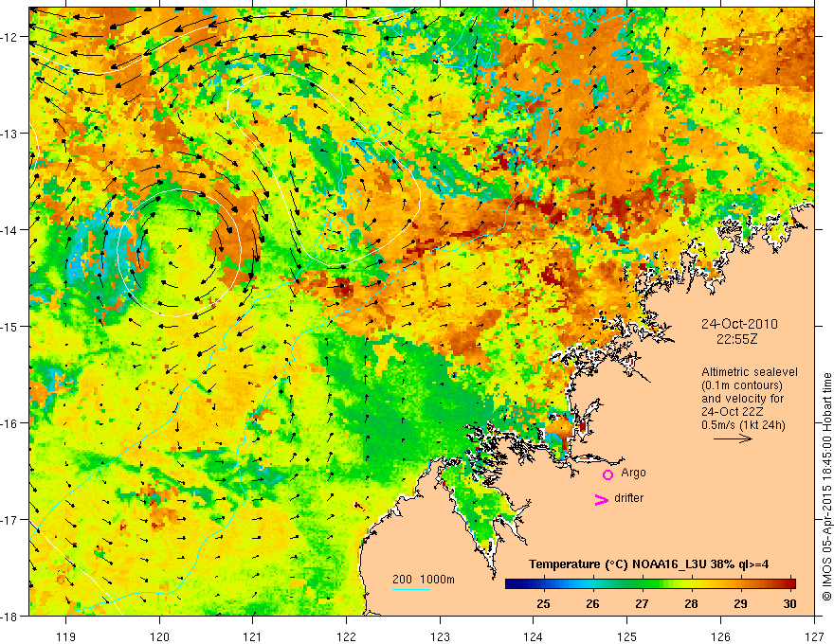834x644 pixels.
Task: Click the colorbar tick label 28
Action: (691, 604)
